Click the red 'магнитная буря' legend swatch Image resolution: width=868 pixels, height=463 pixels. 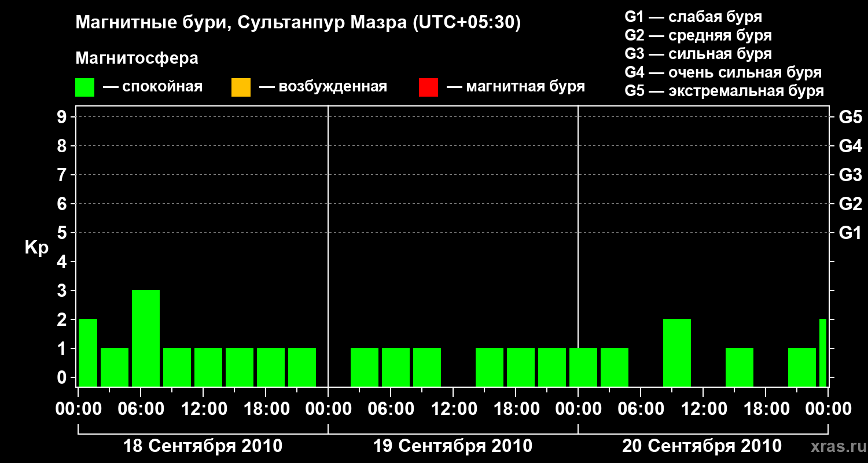[428, 87]
